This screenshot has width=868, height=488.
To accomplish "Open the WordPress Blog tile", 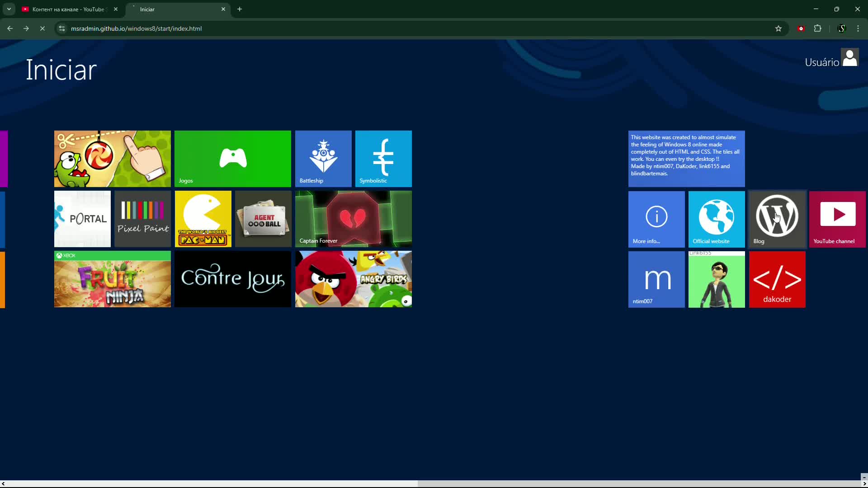I will 777,219.
